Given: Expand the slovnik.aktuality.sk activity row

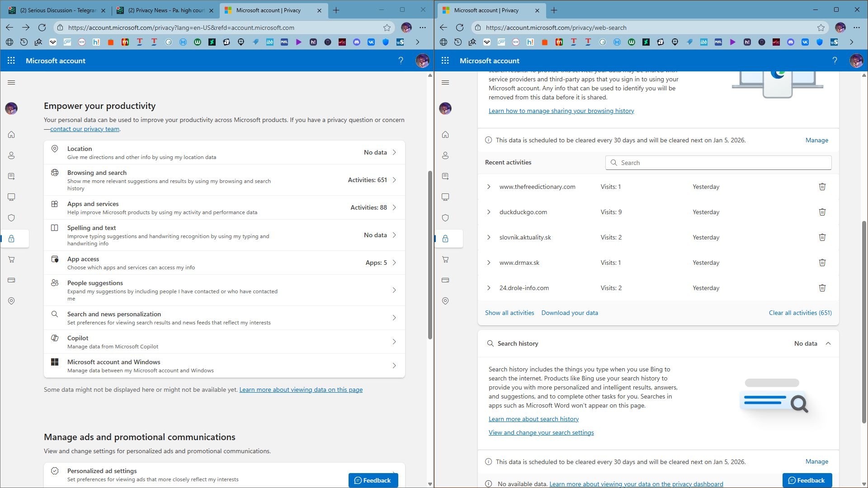Looking at the screenshot, I should tap(489, 237).
